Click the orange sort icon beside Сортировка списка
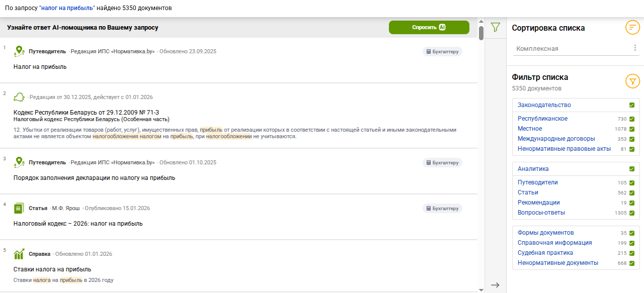644x293 pixels. coord(632,27)
